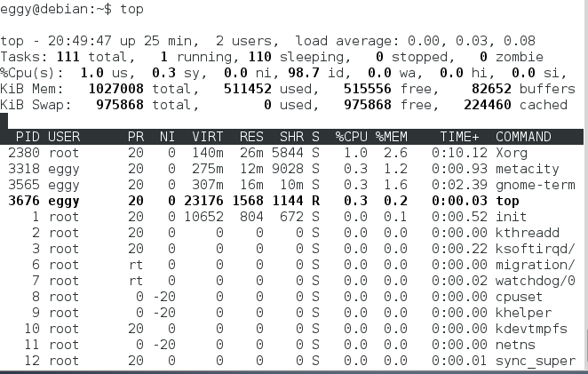Click the 111 total tasks value

click(x=68, y=57)
